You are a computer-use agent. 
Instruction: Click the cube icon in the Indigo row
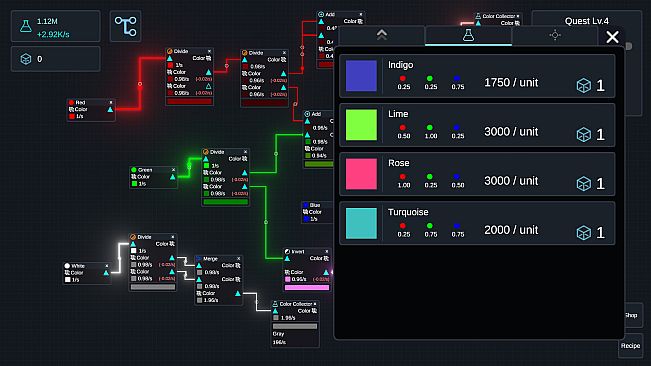(x=584, y=85)
